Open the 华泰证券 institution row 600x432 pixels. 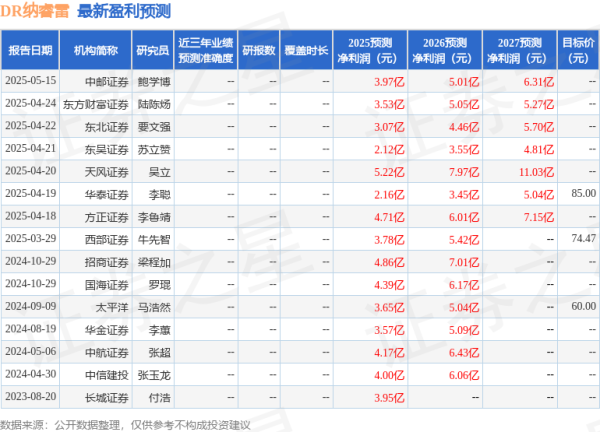click(104, 192)
